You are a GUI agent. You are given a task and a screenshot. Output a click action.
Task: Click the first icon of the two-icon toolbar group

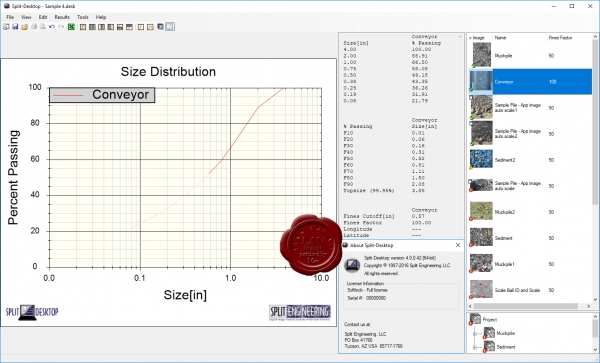coord(141,27)
